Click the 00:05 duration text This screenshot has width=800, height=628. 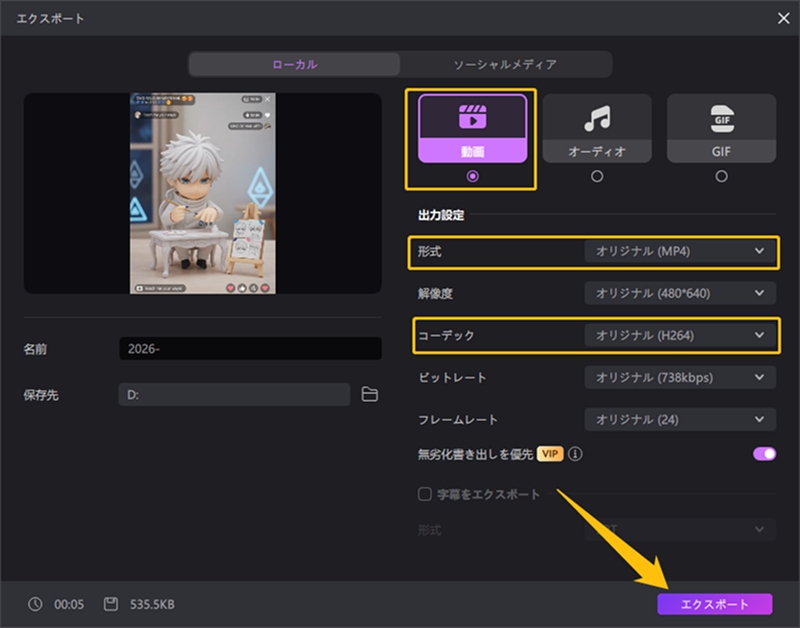(69, 605)
